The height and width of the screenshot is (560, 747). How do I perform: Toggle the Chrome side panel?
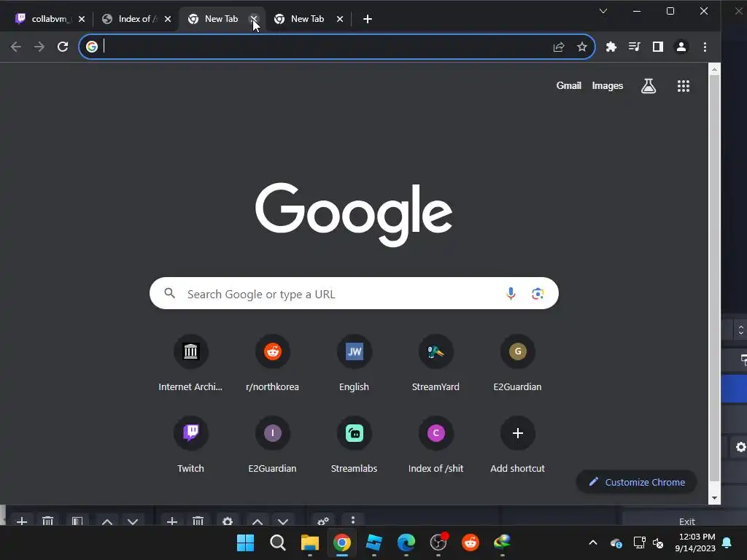tap(658, 47)
